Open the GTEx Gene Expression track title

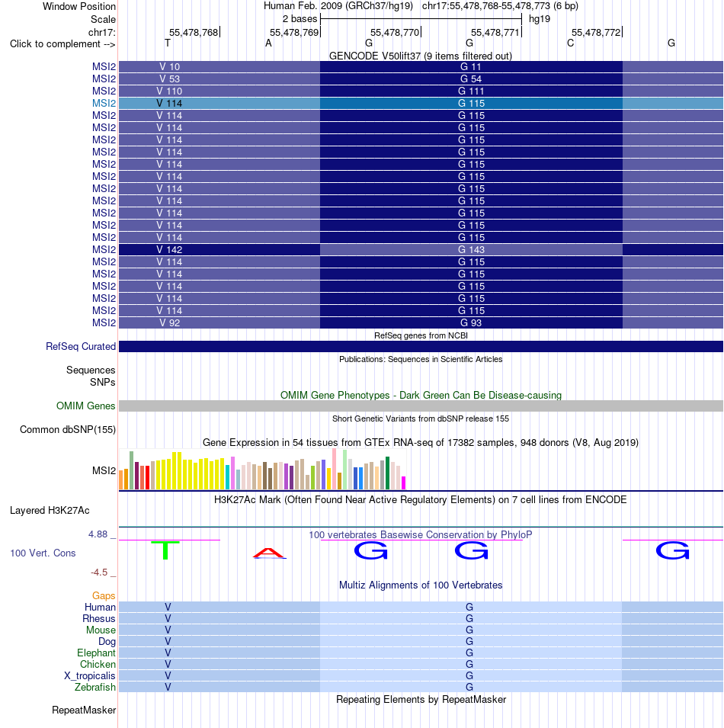pos(421,442)
